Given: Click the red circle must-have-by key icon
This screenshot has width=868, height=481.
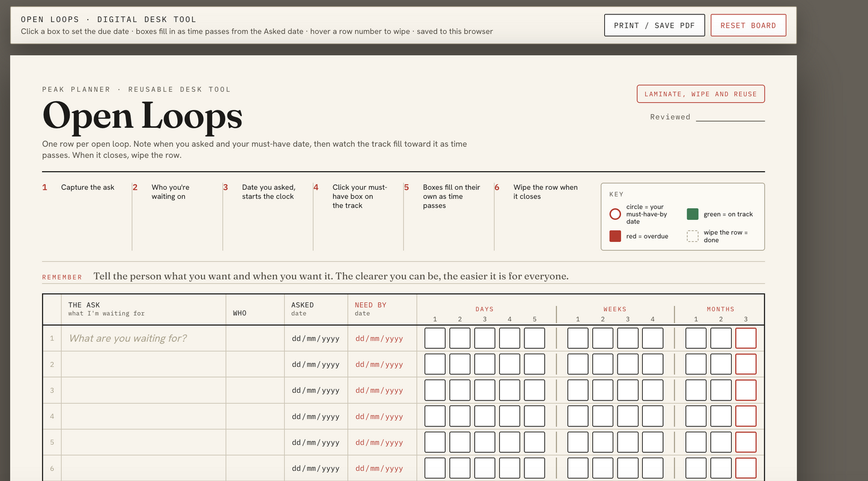Looking at the screenshot, I should point(615,214).
